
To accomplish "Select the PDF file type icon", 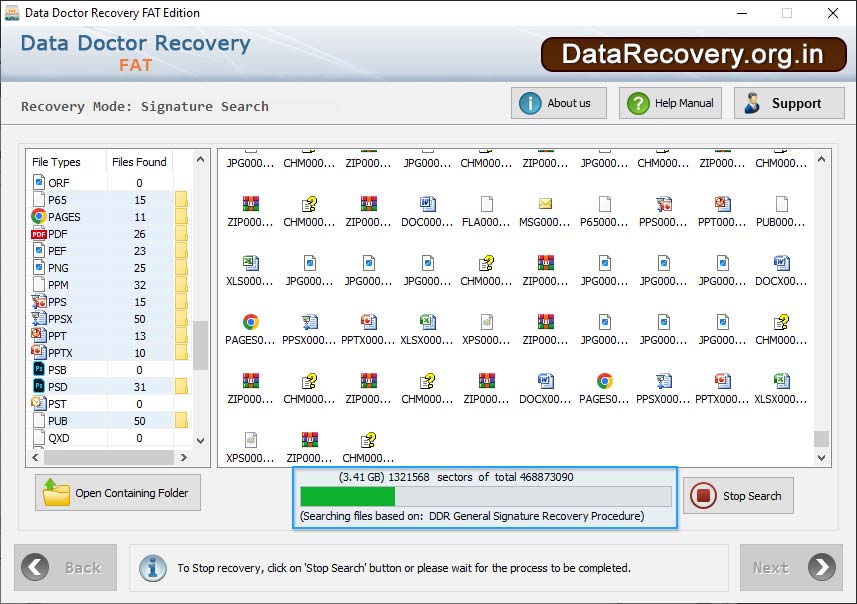I will [x=39, y=234].
